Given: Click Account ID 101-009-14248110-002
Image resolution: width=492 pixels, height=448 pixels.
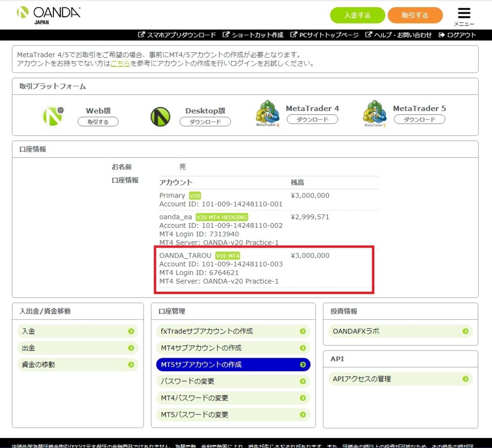Looking at the screenshot, I should click(221, 225).
